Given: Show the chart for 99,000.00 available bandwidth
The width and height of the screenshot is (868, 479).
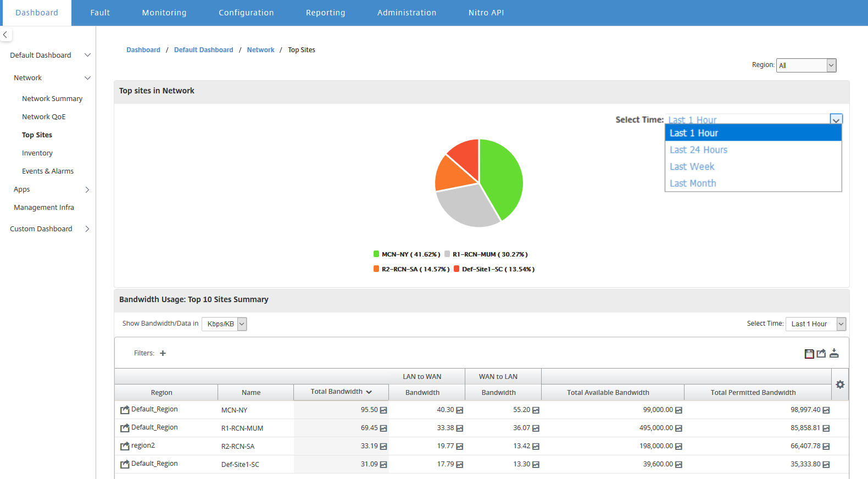Looking at the screenshot, I should pos(678,410).
